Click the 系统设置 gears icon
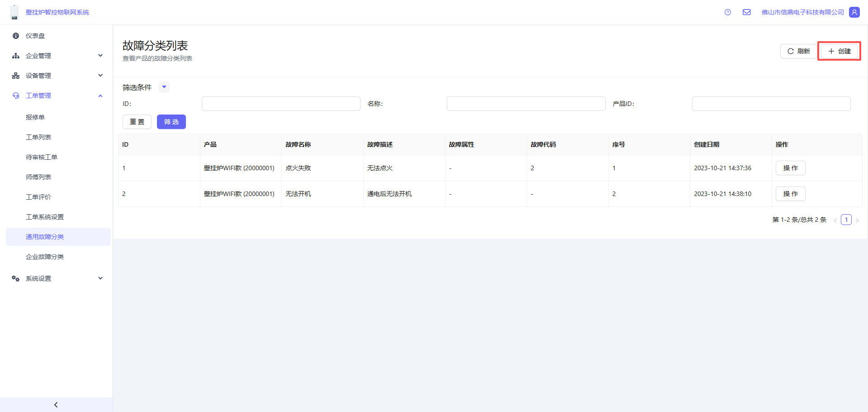This screenshot has height=412, width=868. (16, 278)
